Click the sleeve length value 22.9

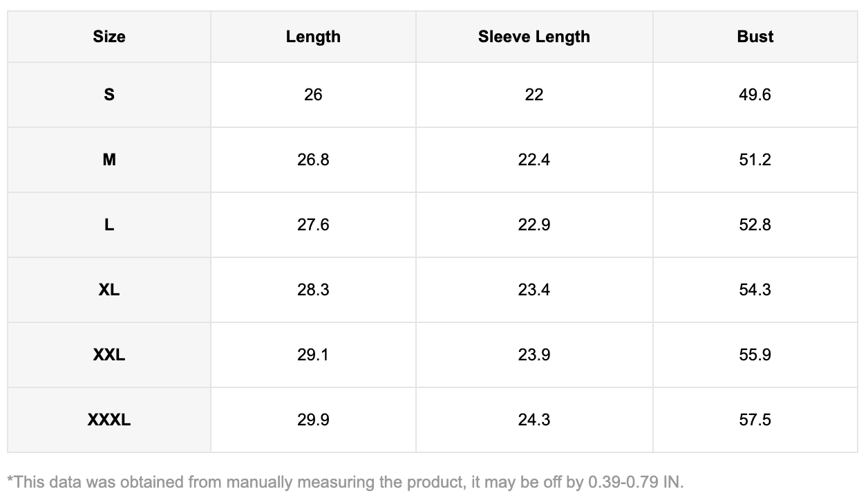[x=534, y=225]
